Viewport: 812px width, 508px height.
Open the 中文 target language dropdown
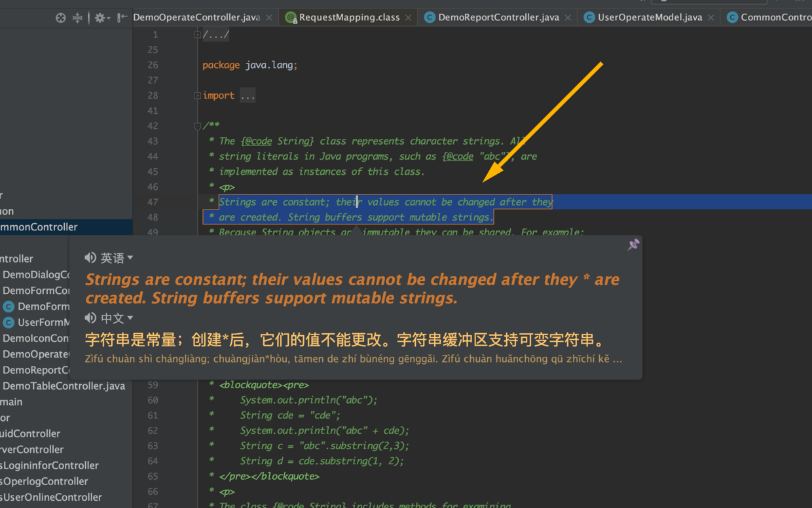click(117, 318)
